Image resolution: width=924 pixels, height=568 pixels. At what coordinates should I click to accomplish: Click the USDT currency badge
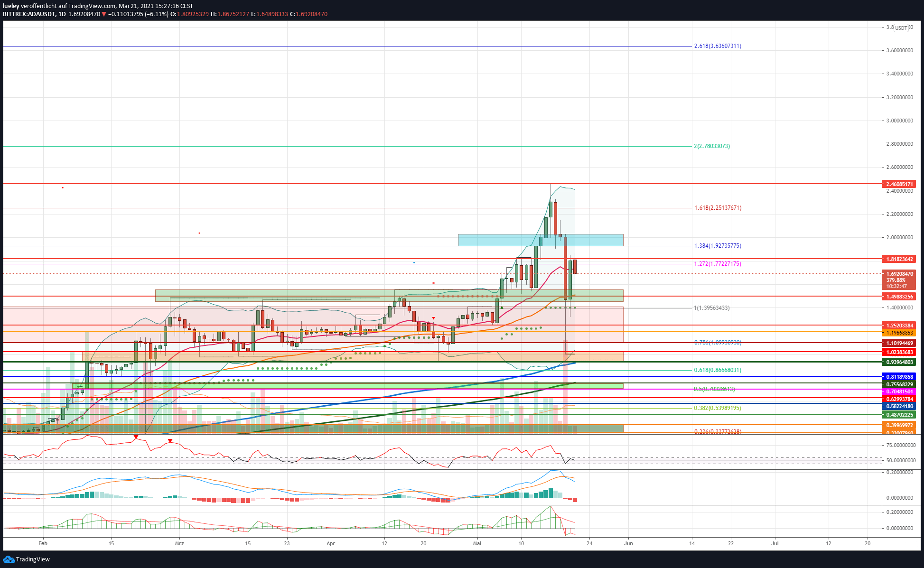tap(901, 28)
